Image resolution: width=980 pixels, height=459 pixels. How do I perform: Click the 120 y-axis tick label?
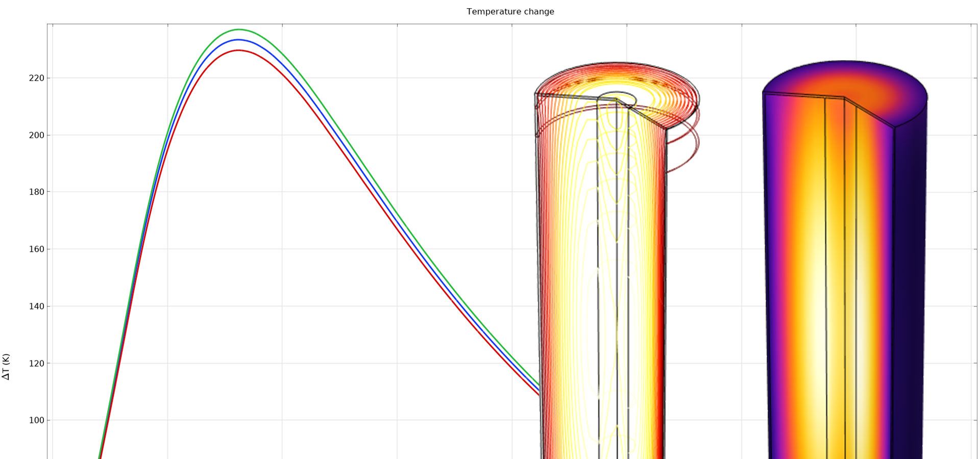click(x=37, y=364)
